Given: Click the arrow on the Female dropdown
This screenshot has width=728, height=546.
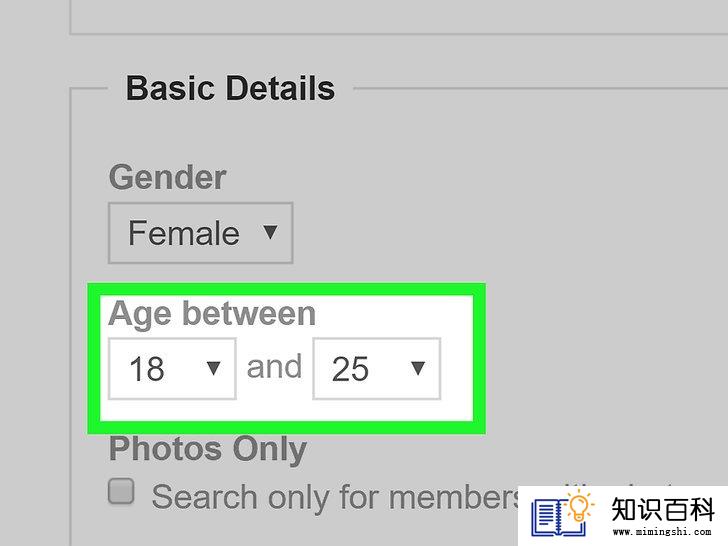Looking at the screenshot, I should pos(270,232).
